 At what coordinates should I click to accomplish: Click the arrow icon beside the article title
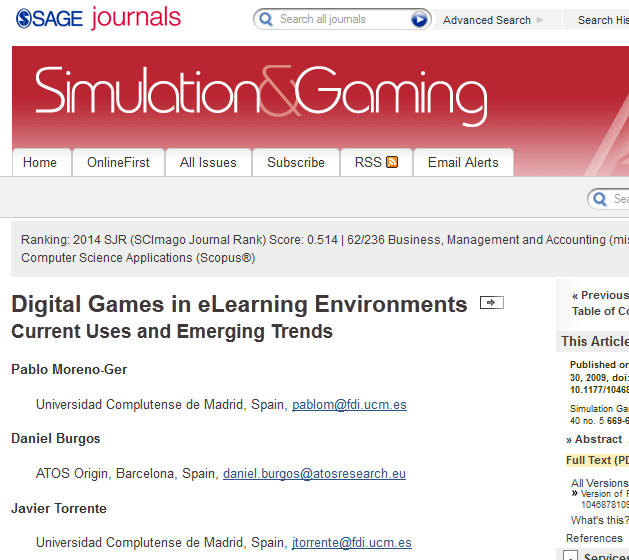(x=491, y=303)
